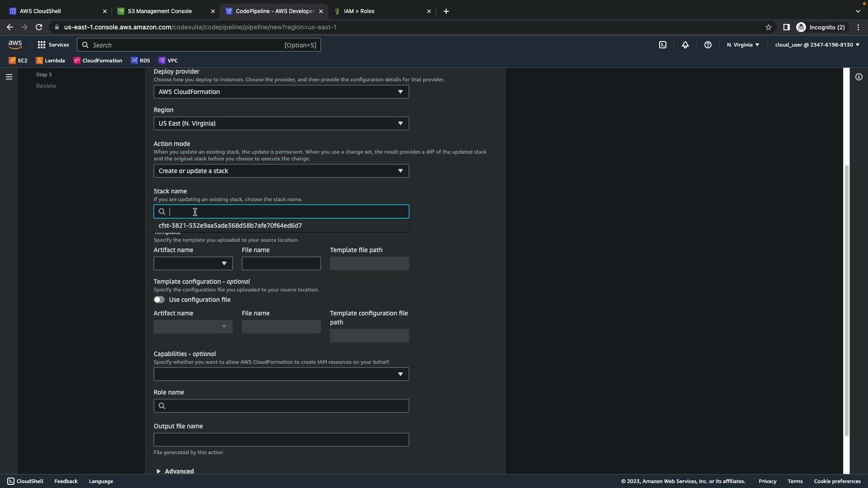Open the Services grid menu
The image size is (868, 488).
tap(53, 45)
